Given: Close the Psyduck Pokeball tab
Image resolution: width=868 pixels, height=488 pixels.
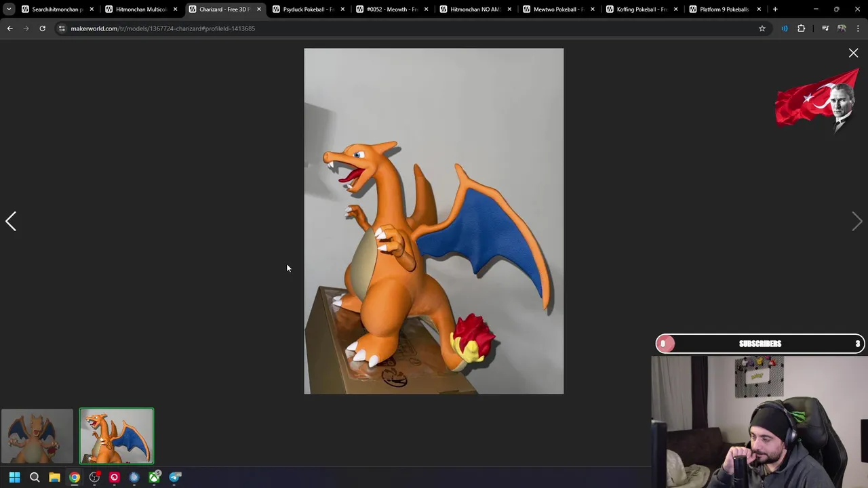Looking at the screenshot, I should pyautogui.click(x=342, y=9).
